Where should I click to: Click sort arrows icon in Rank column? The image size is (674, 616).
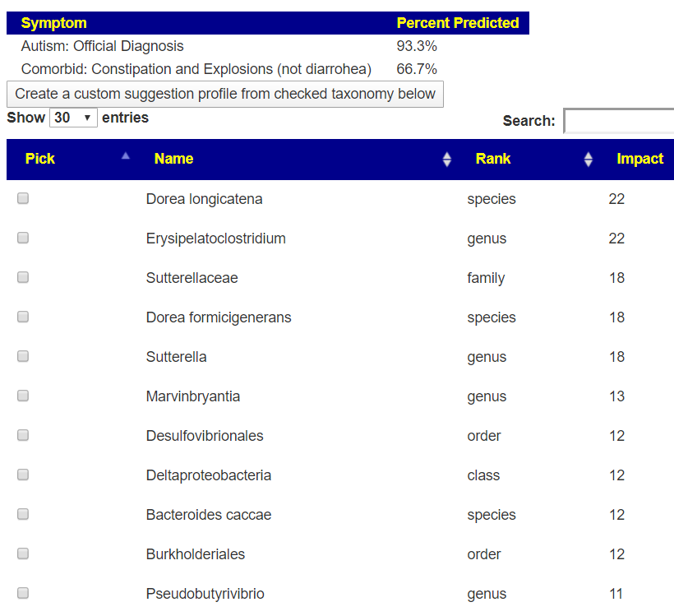pos(588,160)
